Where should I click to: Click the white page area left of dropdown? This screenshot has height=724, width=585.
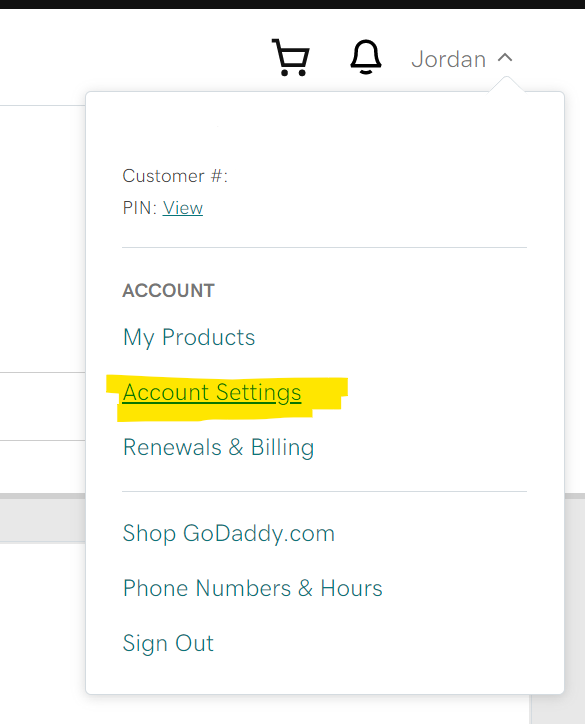pyautogui.click(x=42, y=238)
